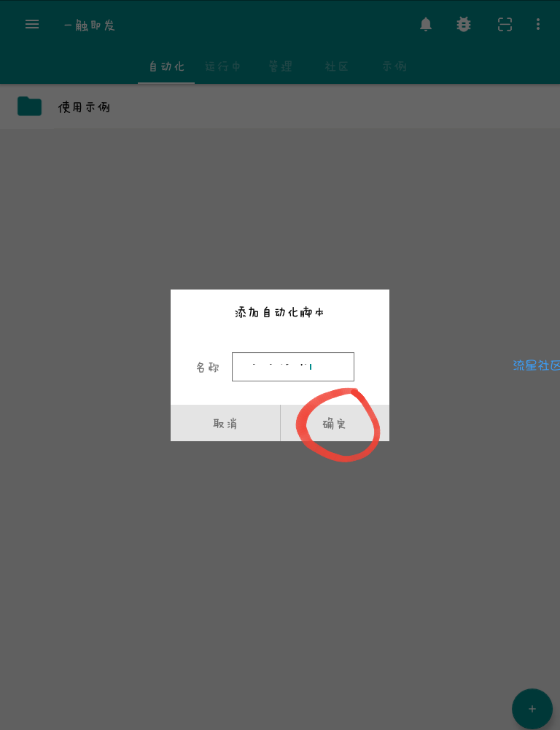Cancel the dialog with 取消
Image resolution: width=560 pixels, height=730 pixels.
click(x=225, y=423)
